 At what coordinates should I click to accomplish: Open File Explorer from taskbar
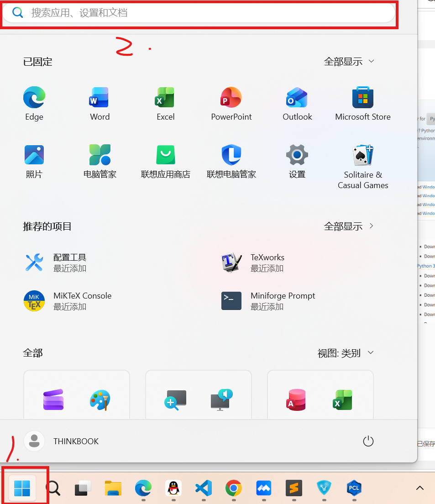[113, 488]
